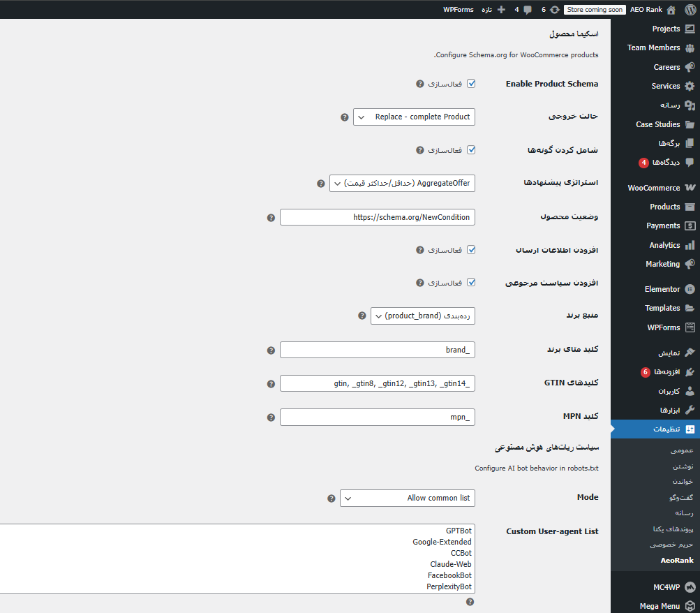Click the Elementor icon in sidebar
Viewport: 700px width, 613px height.
[x=690, y=289]
